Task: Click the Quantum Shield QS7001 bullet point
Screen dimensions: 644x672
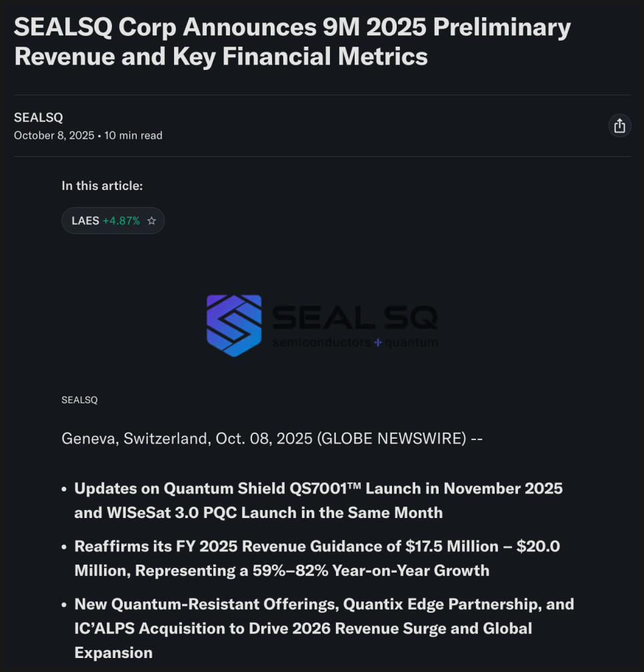Action: pos(318,489)
